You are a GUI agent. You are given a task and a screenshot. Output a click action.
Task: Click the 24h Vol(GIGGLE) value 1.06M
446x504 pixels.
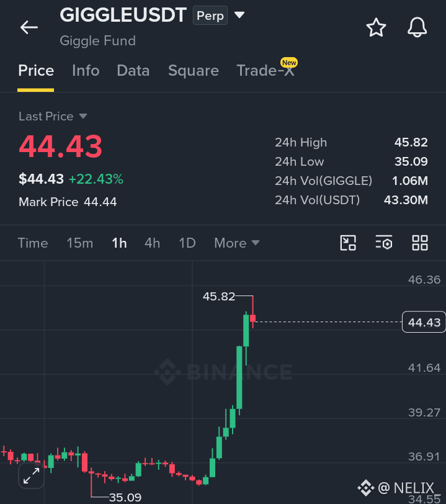pyautogui.click(x=409, y=181)
